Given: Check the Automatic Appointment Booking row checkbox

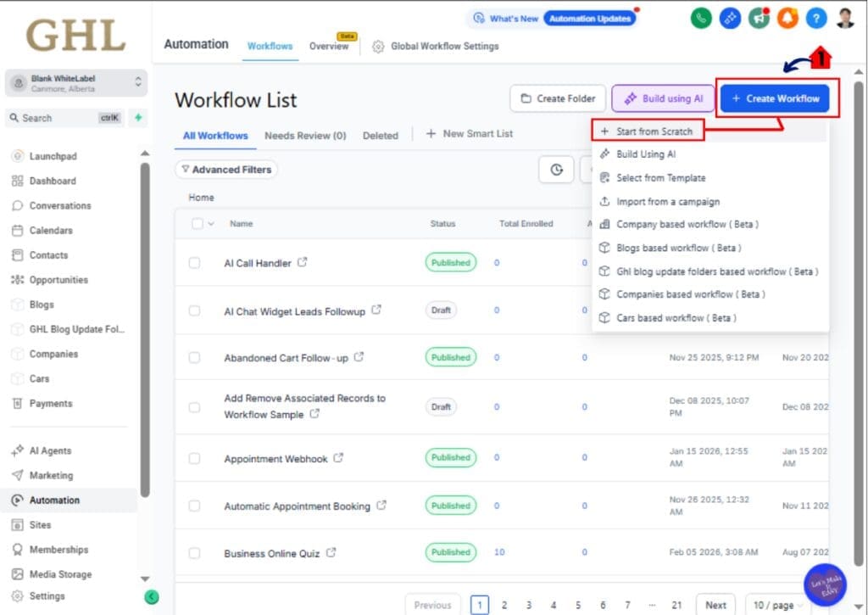Looking at the screenshot, I should coord(194,506).
